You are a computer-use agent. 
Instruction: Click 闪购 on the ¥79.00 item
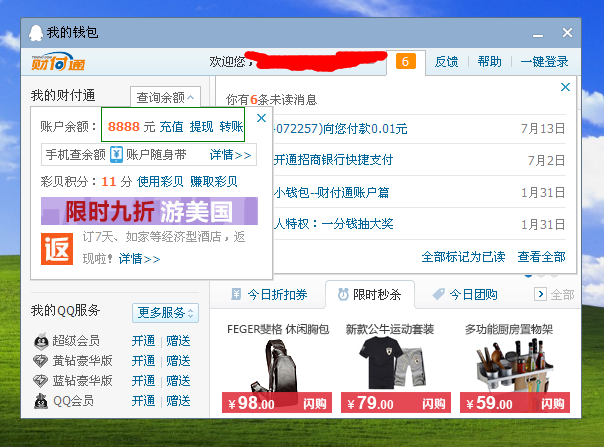(x=434, y=403)
